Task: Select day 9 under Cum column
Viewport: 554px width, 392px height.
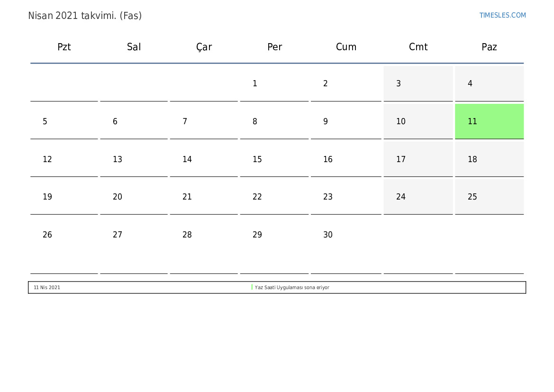Action: [x=346, y=121]
